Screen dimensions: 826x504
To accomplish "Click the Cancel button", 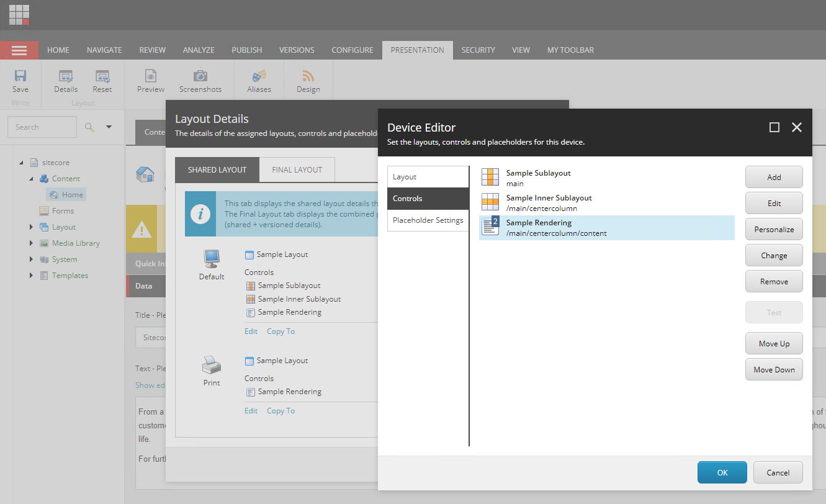I will (778, 472).
